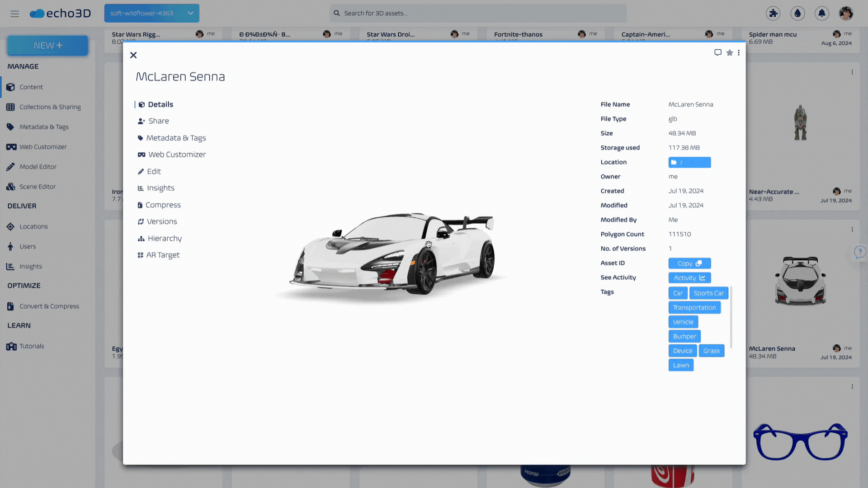Click the Vehicle tag
This screenshot has height=488, width=868.
tap(683, 322)
